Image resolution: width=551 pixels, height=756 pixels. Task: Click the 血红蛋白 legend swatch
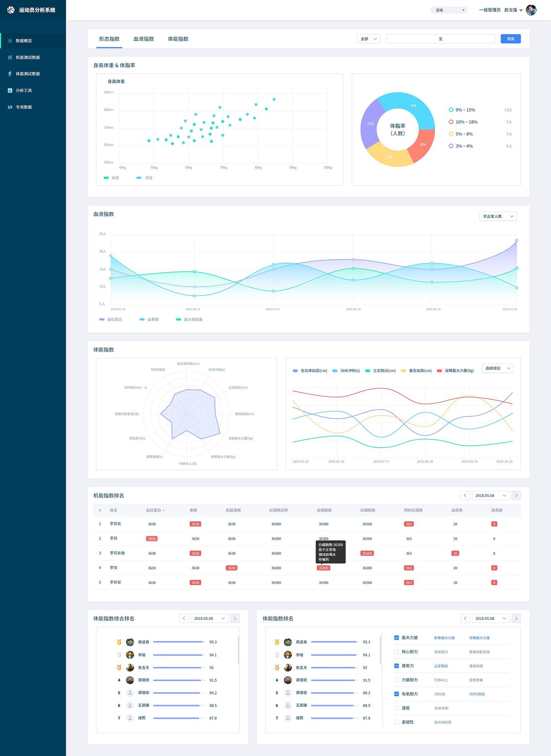coord(102,319)
